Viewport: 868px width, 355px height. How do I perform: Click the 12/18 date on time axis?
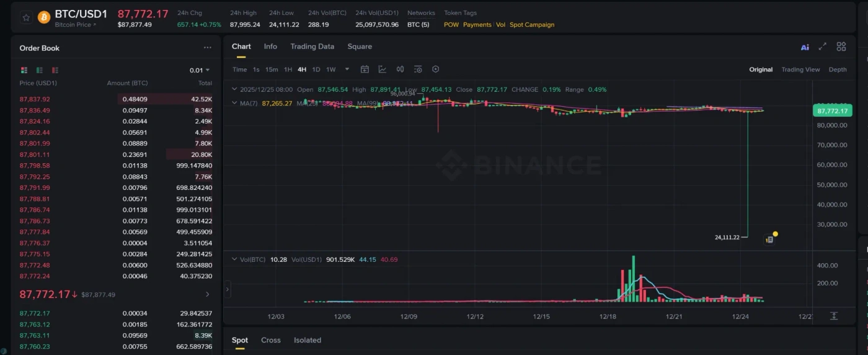coord(608,317)
